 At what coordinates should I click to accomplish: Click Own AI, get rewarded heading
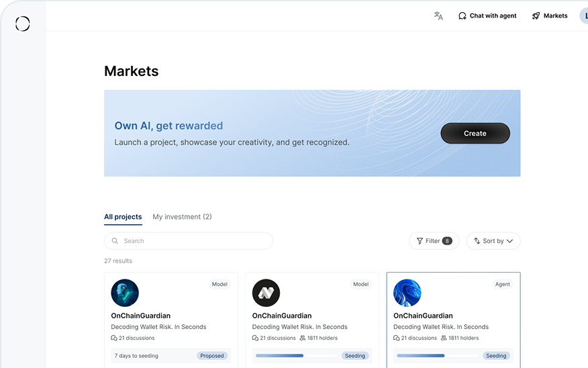tap(168, 126)
